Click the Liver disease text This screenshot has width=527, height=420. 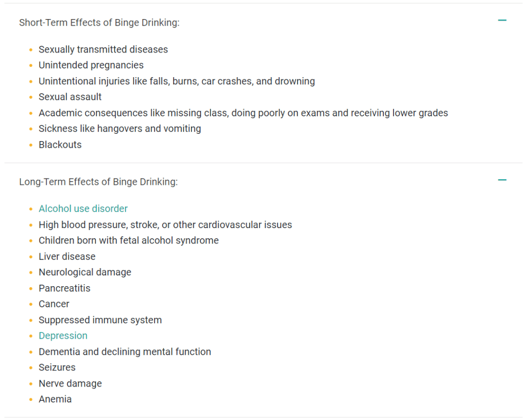coord(67,256)
